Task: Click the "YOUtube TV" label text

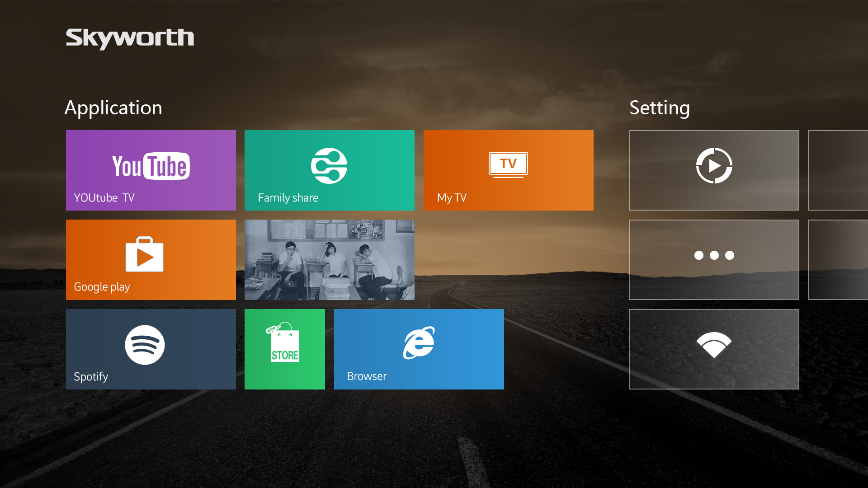Action: click(x=104, y=197)
